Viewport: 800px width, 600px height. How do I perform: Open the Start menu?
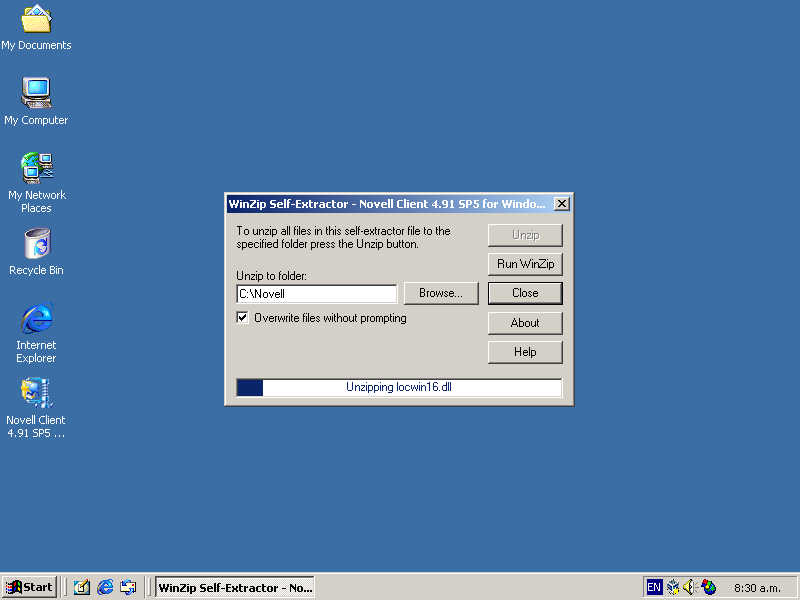(x=29, y=587)
